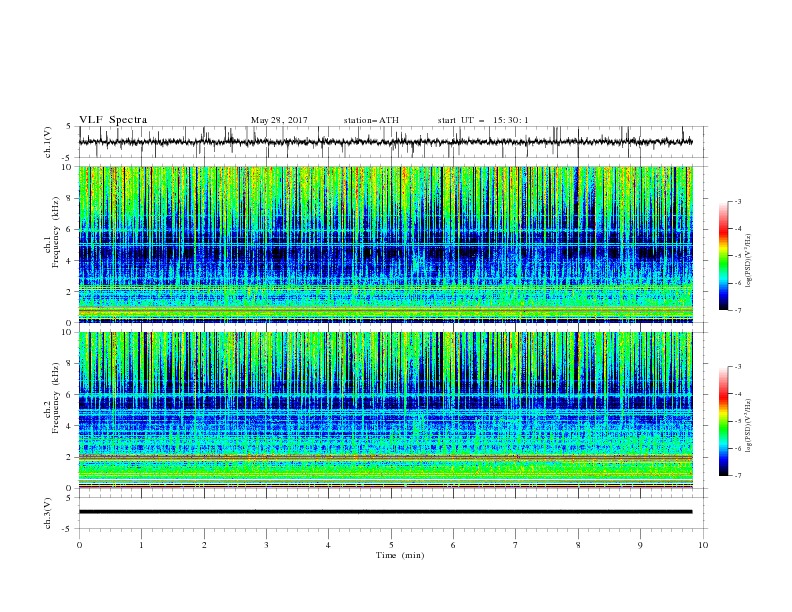Viewport: 792px width, 612px height.
Task: Click time axis tick label "9"
Action: [640, 545]
